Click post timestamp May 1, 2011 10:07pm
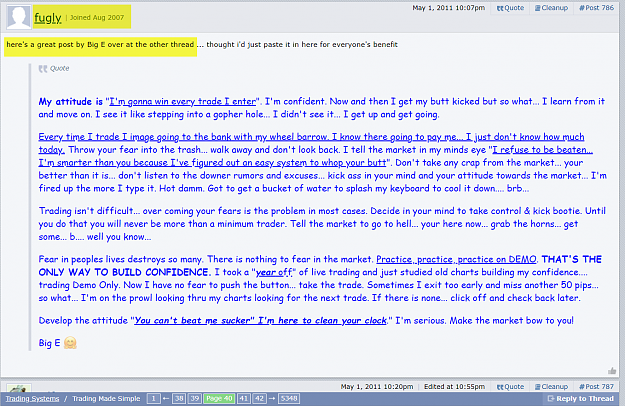Image resolution: width=625 pixels, height=406 pixels. click(x=448, y=8)
